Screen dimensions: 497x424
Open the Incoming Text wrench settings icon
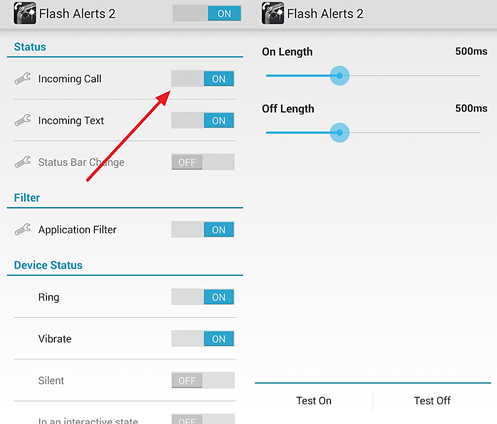(23, 120)
